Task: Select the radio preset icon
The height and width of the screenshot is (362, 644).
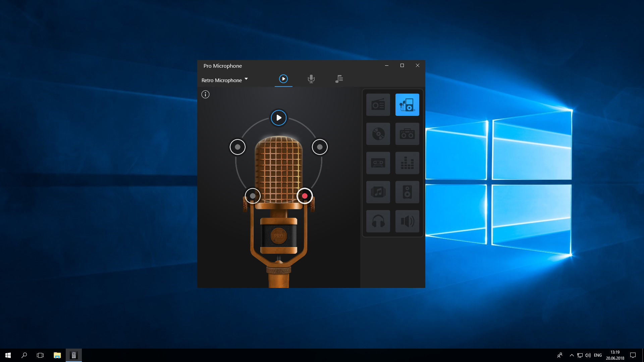Action: (x=378, y=105)
